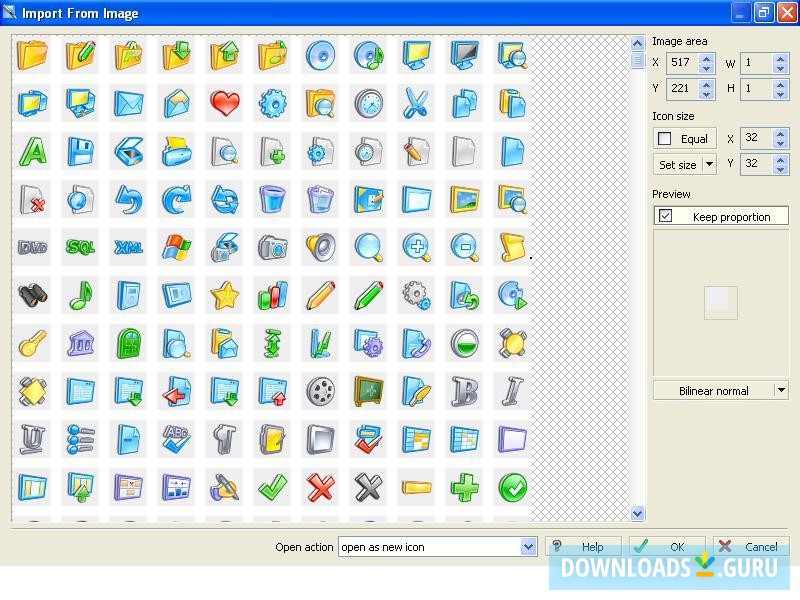The image size is (800, 600).
Task: Confirm import with the OK button
Action: click(666, 547)
